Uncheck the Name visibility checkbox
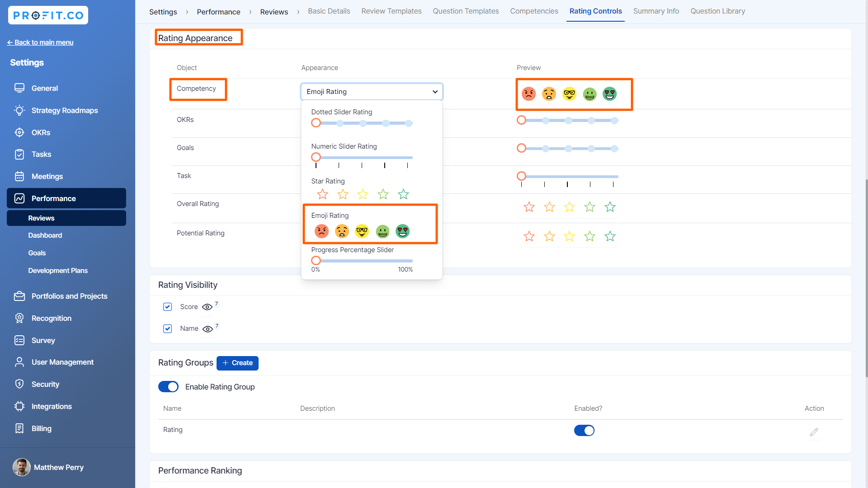Screen dimensions: 868x488 (167, 328)
